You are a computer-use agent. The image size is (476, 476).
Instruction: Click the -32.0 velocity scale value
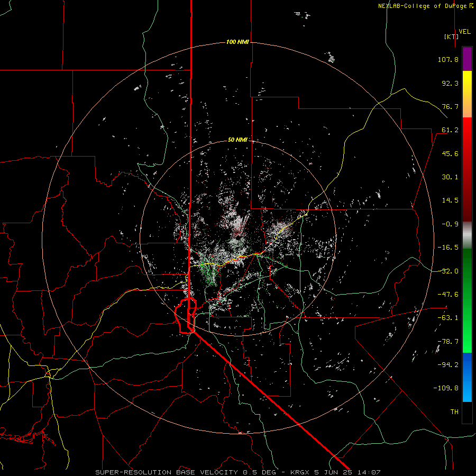click(448, 271)
